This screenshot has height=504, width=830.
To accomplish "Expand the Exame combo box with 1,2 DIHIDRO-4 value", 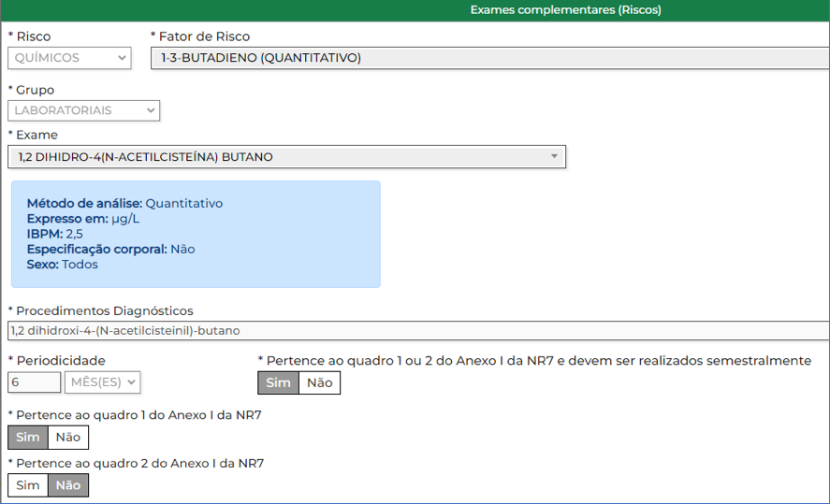I will 286,157.
